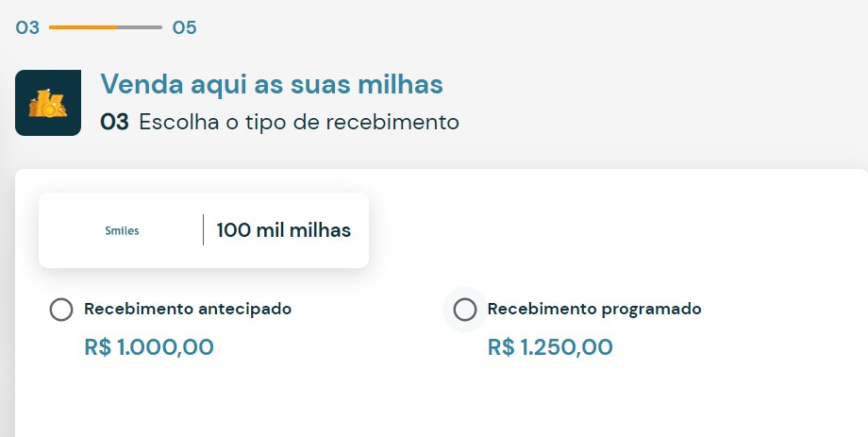Click the Smiles program logo
868x437 pixels.
pyautogui.click(x=122, y=230)
